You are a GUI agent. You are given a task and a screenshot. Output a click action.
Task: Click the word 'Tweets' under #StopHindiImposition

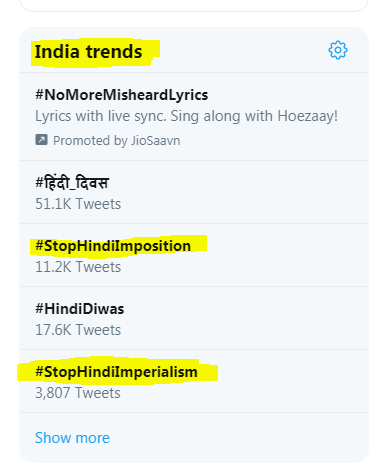click(x=98, y=267)
